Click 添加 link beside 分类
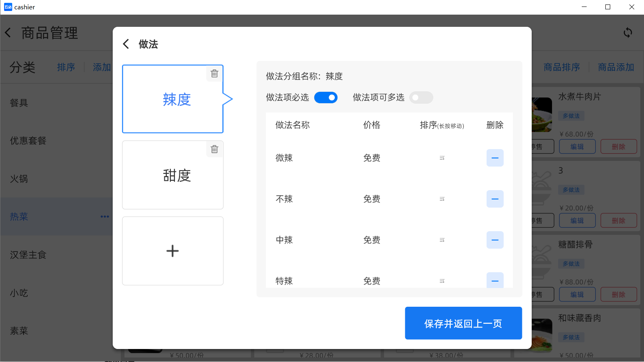Screen dimensions: 644x362 [x=102, y=67]
